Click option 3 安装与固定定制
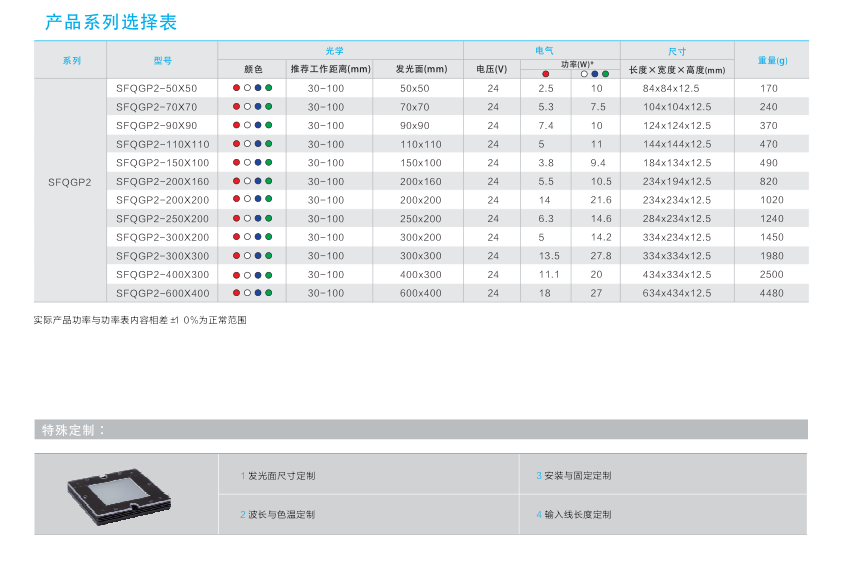The image size is (846, 563). coord(574,476)
